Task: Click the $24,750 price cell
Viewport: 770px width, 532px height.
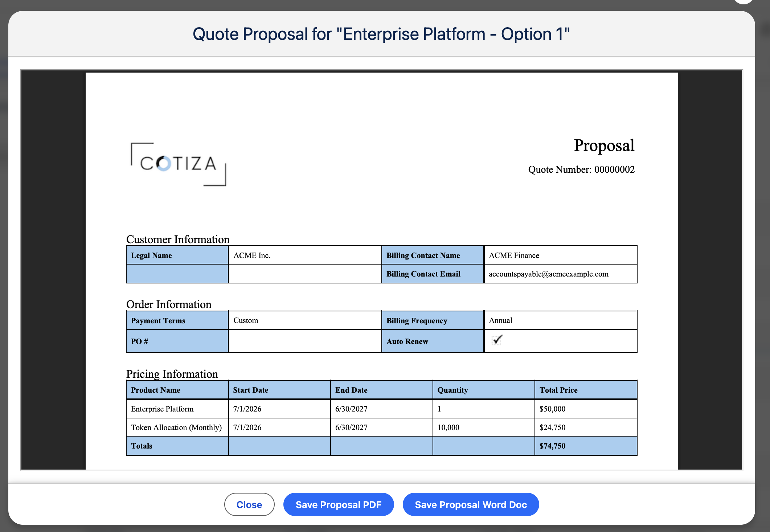Action: 586,427
